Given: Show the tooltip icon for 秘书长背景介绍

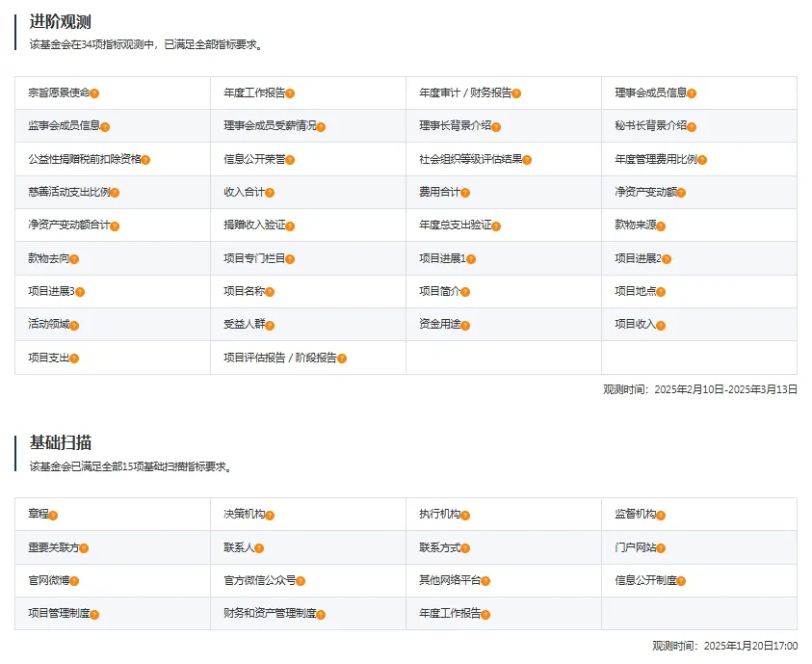Looking at the screenshot, I should [x=692, y=127].
